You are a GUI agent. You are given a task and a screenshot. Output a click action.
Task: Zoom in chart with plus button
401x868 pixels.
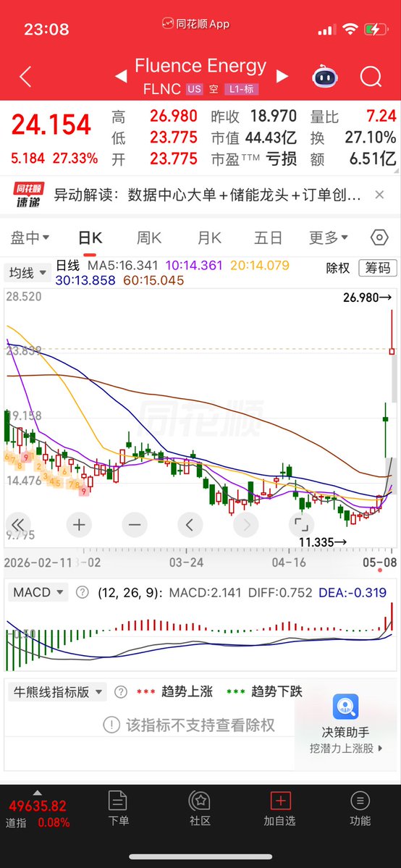(x=79, y=524)
